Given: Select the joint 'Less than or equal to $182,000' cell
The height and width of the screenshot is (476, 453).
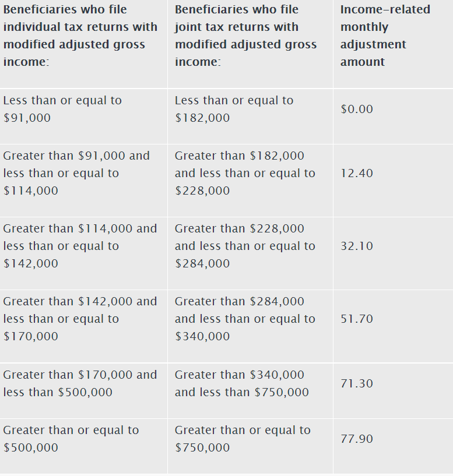Looking at the screenshot, I should coord(234,109).
